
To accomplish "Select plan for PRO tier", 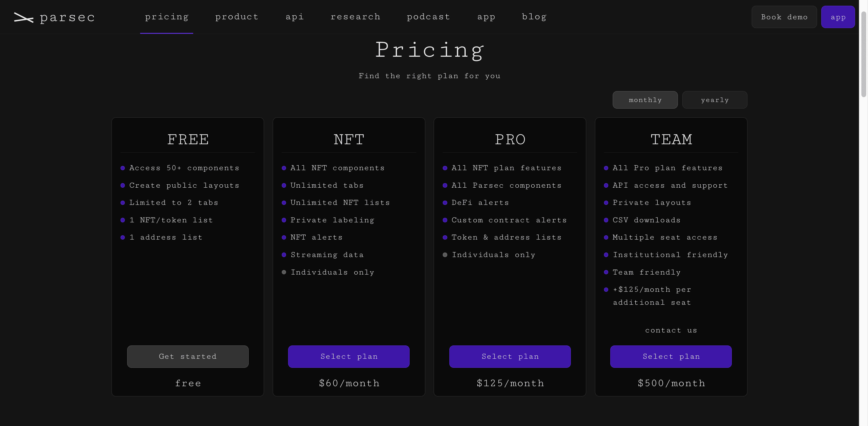I will (510, 356).
